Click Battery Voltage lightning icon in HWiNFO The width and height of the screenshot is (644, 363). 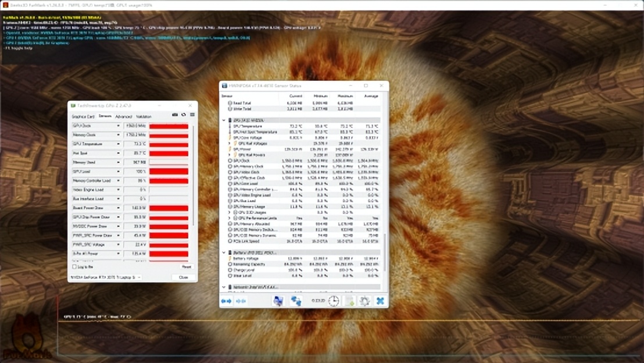point(230,259)
